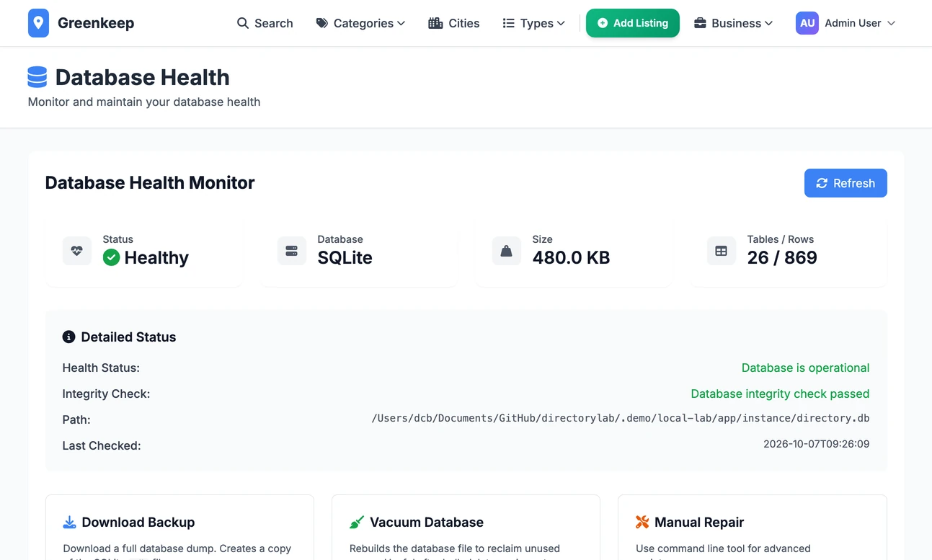This screenshot has width=932, height=560.
Task: Click the Database Health Monitor heading
Action: coord(150,182)
